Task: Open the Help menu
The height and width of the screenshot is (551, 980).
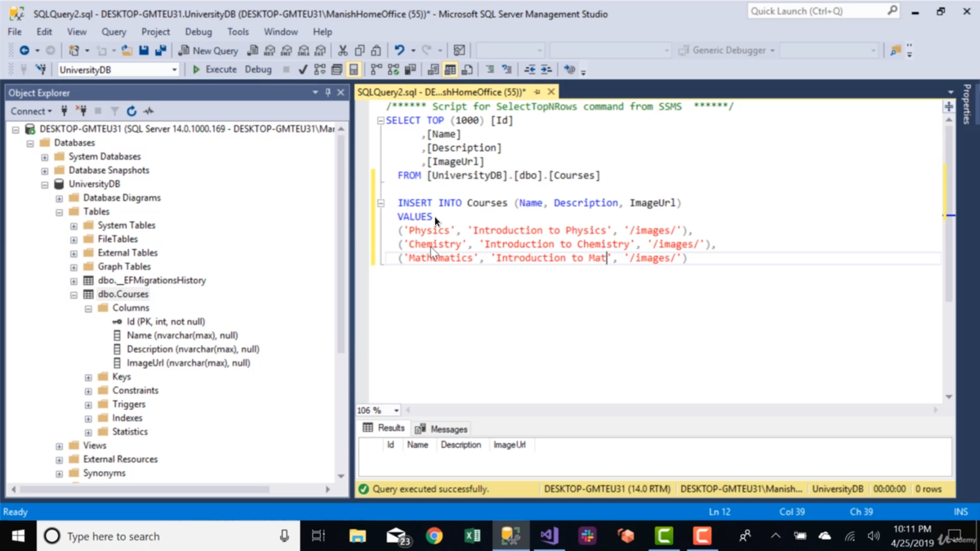Action: coord(323,32)
